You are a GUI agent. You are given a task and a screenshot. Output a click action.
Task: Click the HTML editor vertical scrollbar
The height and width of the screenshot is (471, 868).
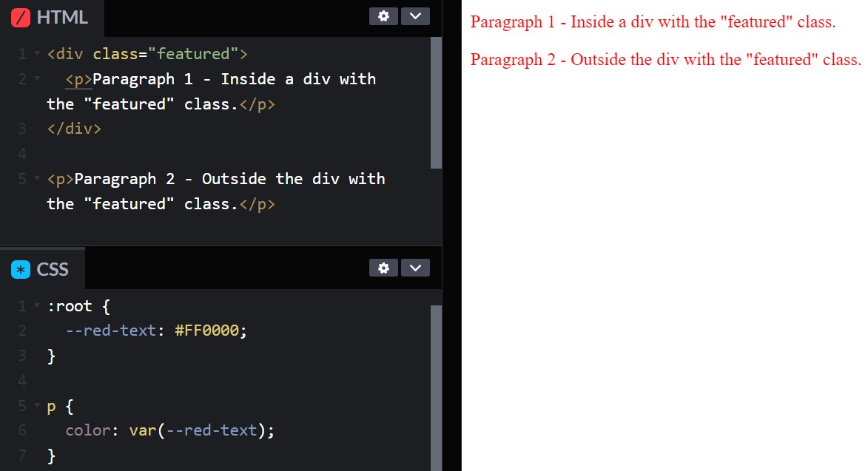tap(436, 103)
